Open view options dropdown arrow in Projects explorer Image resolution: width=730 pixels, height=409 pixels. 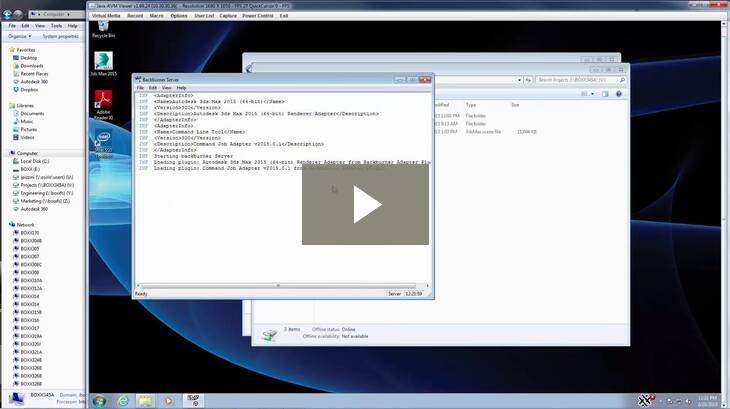592,94
